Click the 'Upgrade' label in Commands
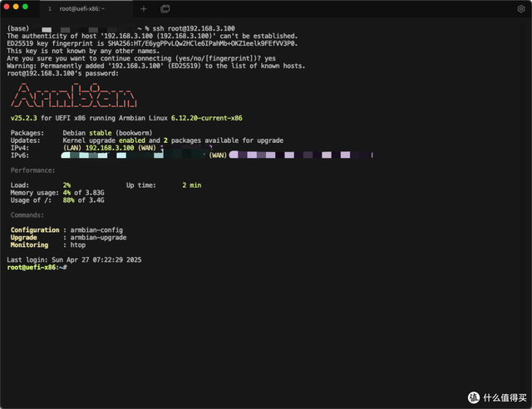532x409 pixels. coord(24,238)
